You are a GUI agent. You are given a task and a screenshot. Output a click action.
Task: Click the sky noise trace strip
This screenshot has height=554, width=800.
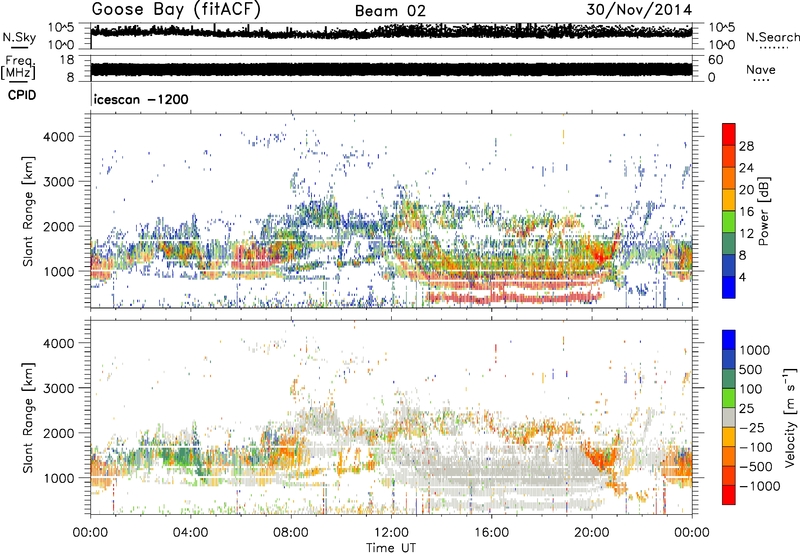click(x=391, y=36)
